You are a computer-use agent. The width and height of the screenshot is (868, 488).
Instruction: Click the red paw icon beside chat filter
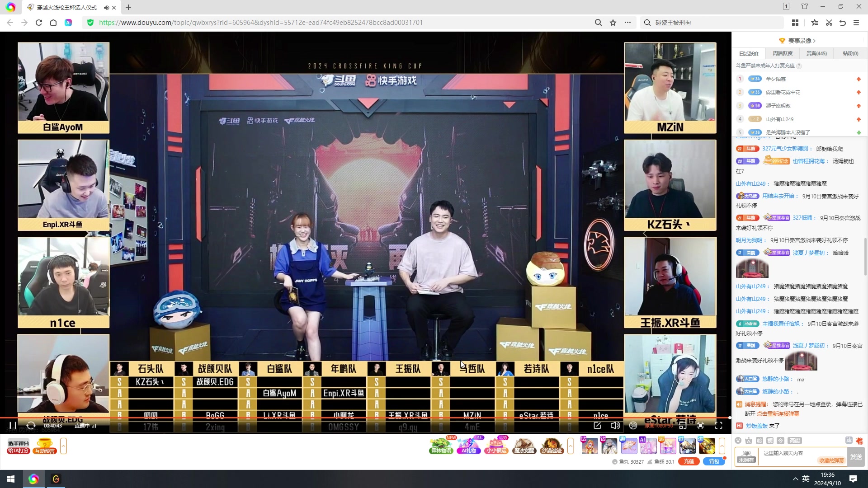859,441
